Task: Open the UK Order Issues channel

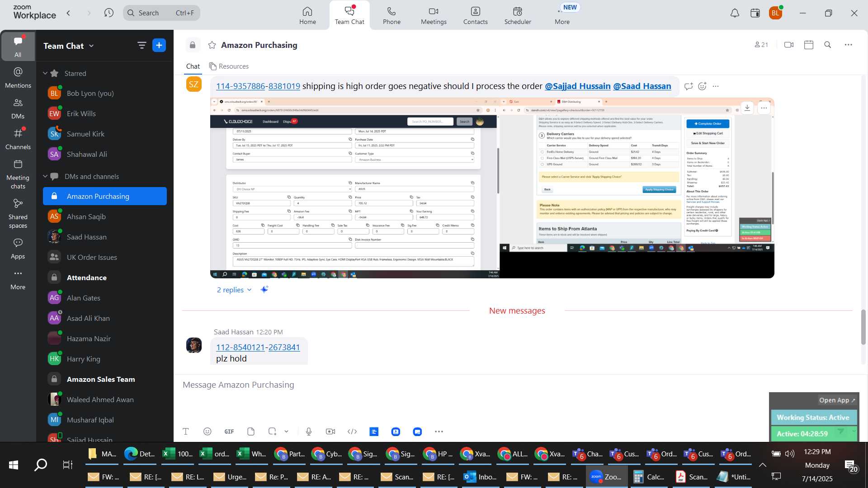Action: tap(105, 257)
